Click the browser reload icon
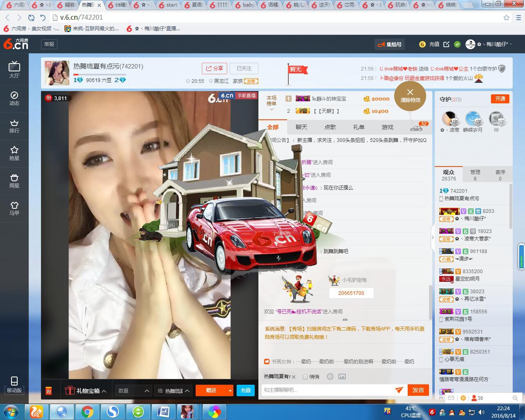Viewport: 525px width, 420px height. pyautogui.click(x=31, y=18)
